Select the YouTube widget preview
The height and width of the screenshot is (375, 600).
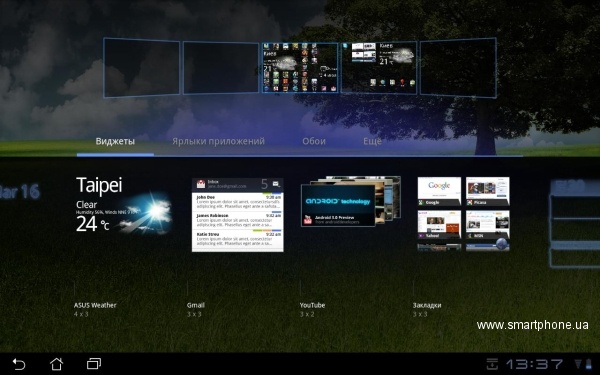351,202
